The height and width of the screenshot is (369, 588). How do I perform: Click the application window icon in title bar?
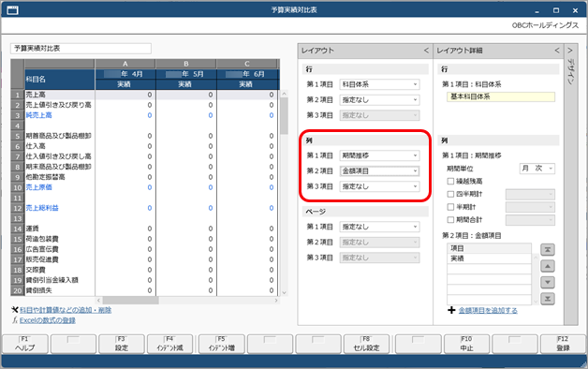[x=12, y=10]
